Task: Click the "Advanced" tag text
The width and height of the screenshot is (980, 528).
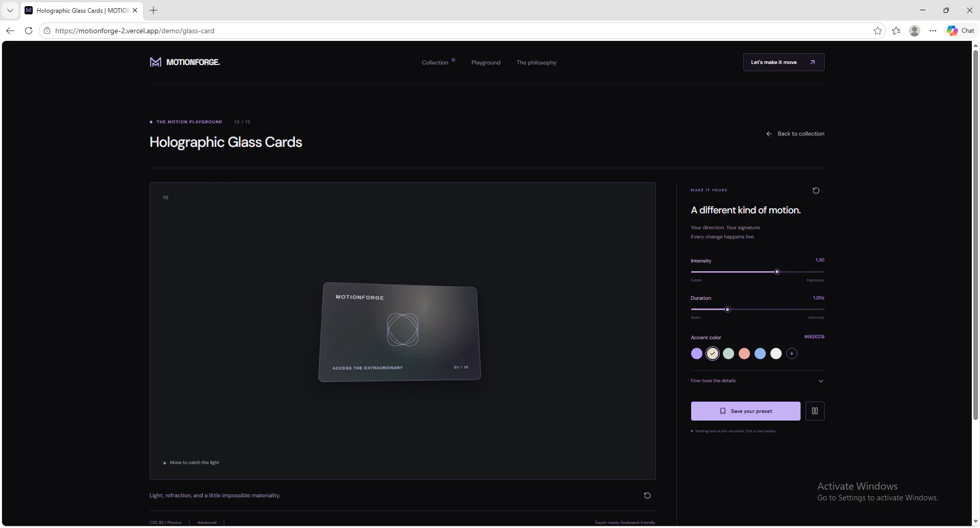Action: (x=207, y=522)
